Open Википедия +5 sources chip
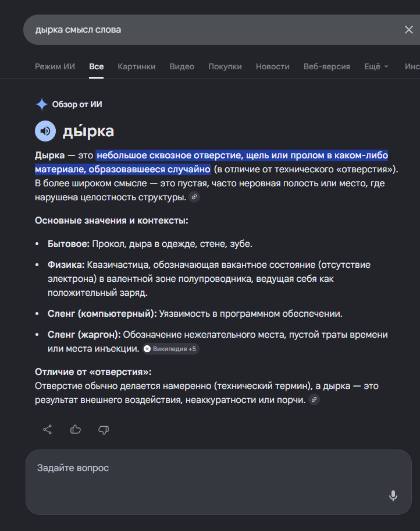Screen dimensions: 420x531 170,349
